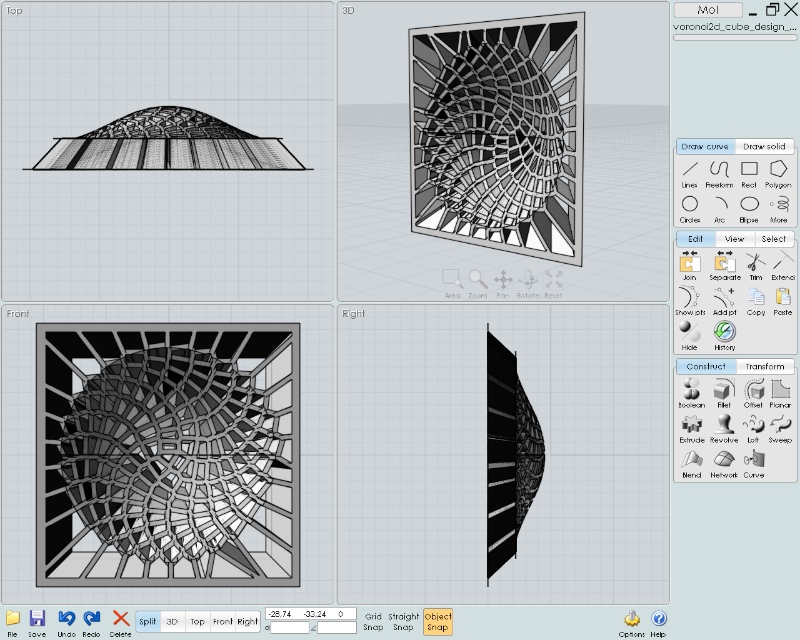Image resolution: width=800 pixels, height=640 pixels.
Task: Use the Loft construct tool
Action: (x=753, y=426)
